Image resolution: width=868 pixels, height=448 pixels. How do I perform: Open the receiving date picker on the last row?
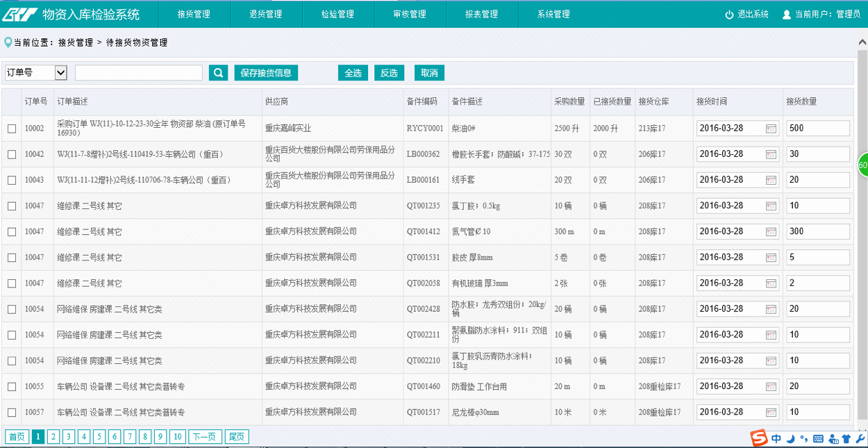click(x=771, y=411)
